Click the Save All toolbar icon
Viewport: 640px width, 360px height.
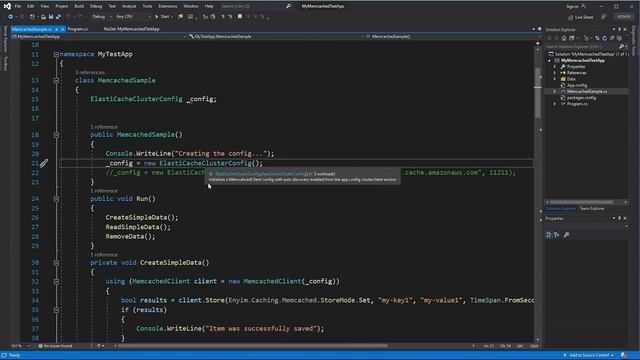pos(58,17)
